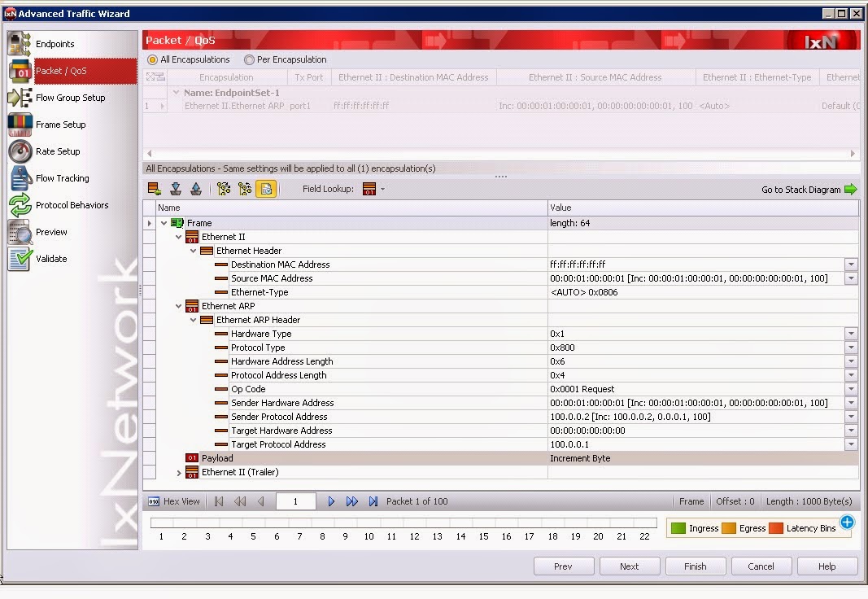Expand the Ethernet II (Trailer) node
868x599 pixels.
[178, 472]
